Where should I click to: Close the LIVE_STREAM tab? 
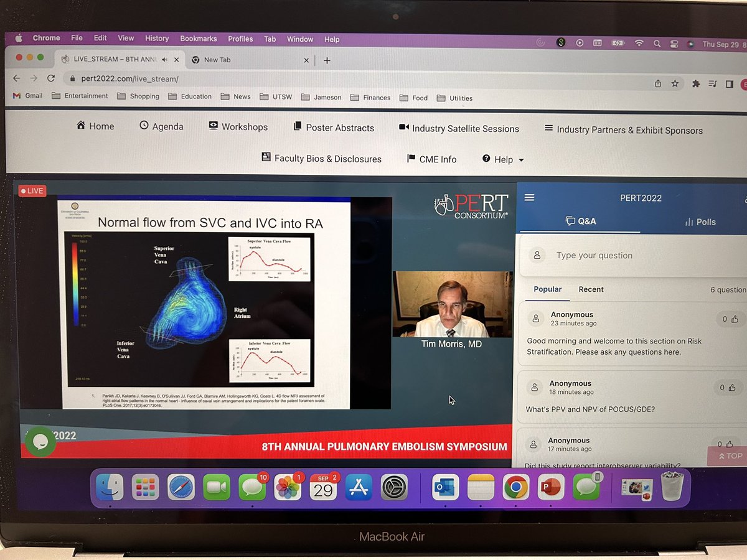(176, 60)
